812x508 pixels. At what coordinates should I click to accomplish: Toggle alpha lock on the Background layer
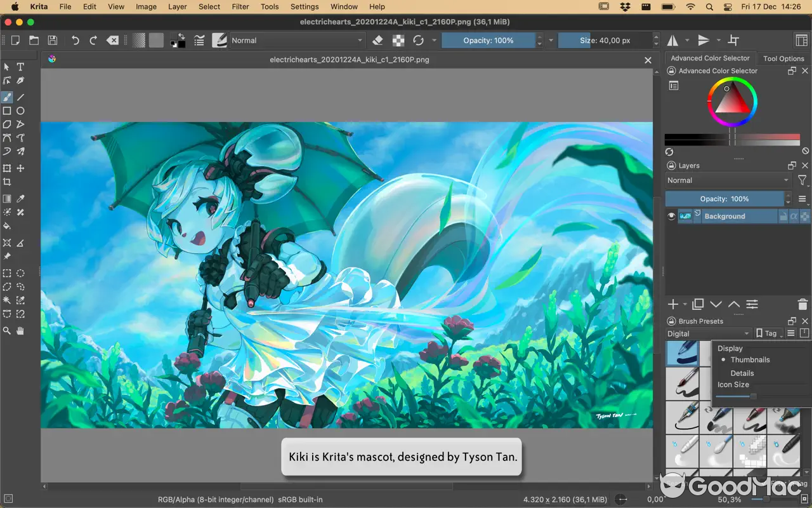click(794, 216)
